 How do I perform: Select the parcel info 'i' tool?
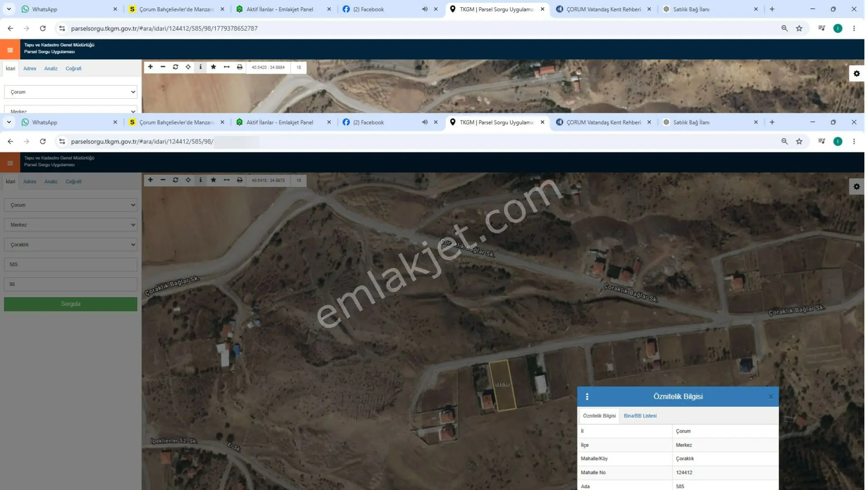(x=201, y=180)
